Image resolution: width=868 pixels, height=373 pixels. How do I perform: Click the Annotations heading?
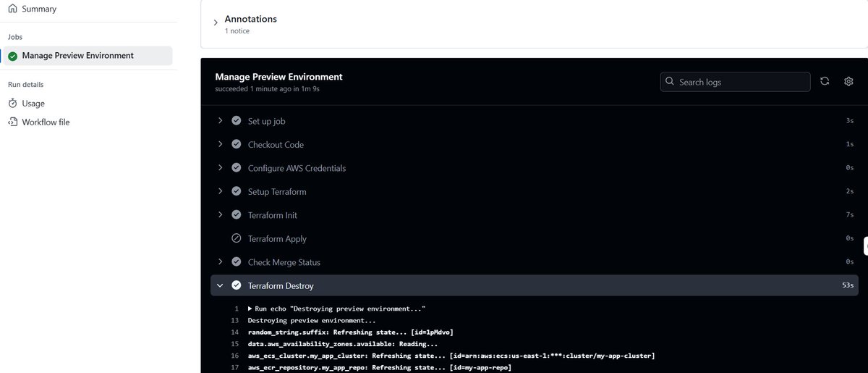point(250,19)
